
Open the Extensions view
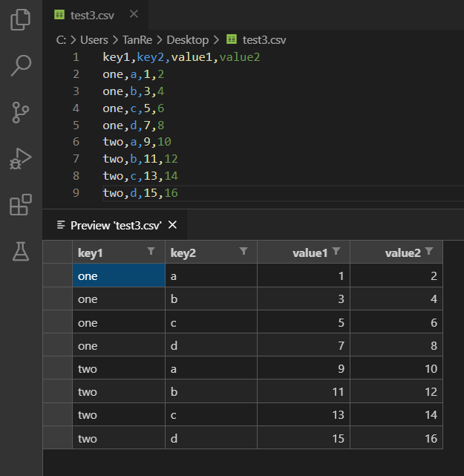21,205
